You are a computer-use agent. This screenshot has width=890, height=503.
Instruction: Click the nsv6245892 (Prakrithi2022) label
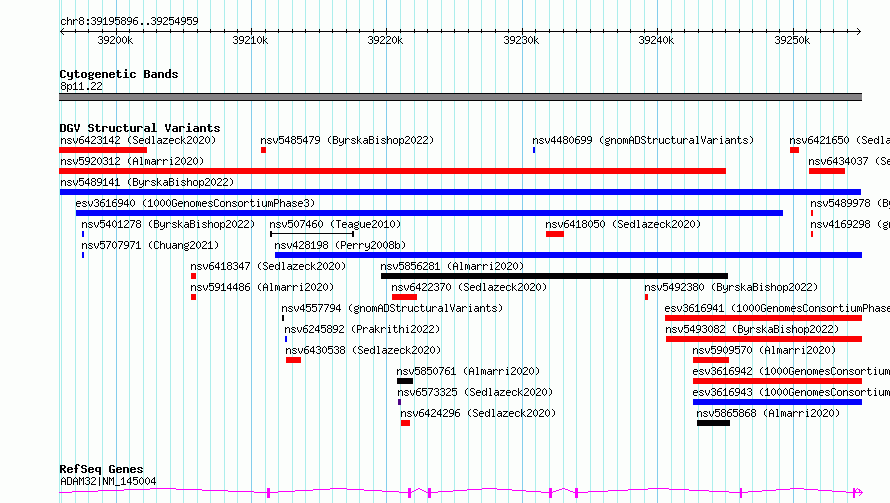pos(362,329)
